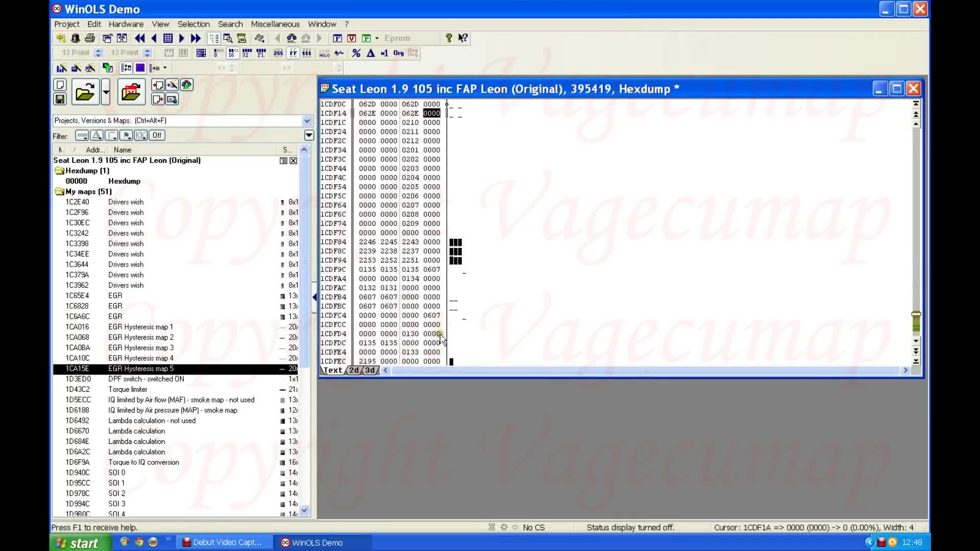
Task: Toggle the filter Off button
Action: (157, 135)
